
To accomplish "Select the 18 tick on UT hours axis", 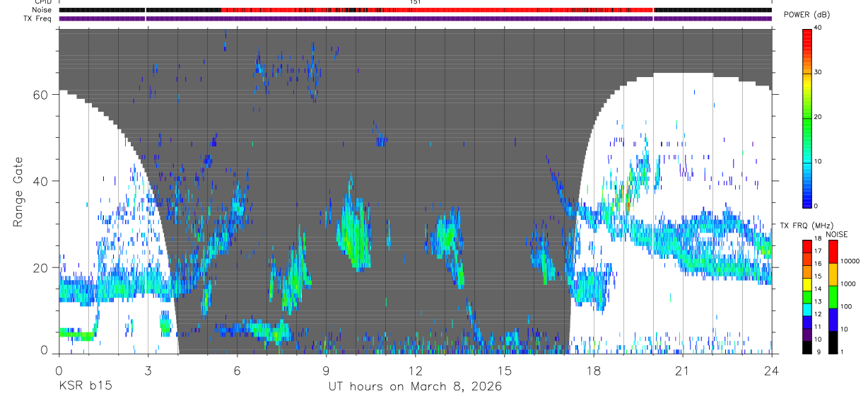I will [593, 370].
